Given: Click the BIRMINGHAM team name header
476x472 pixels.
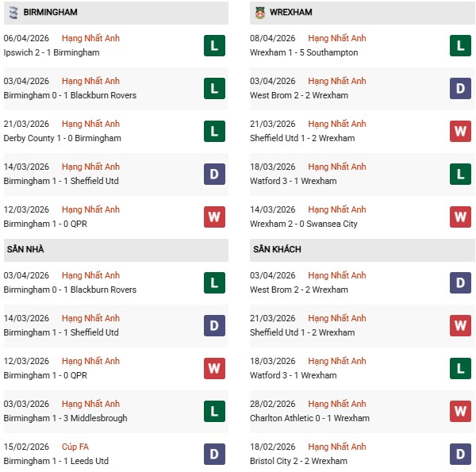Looking at the screenshot, I should (50, 13).
